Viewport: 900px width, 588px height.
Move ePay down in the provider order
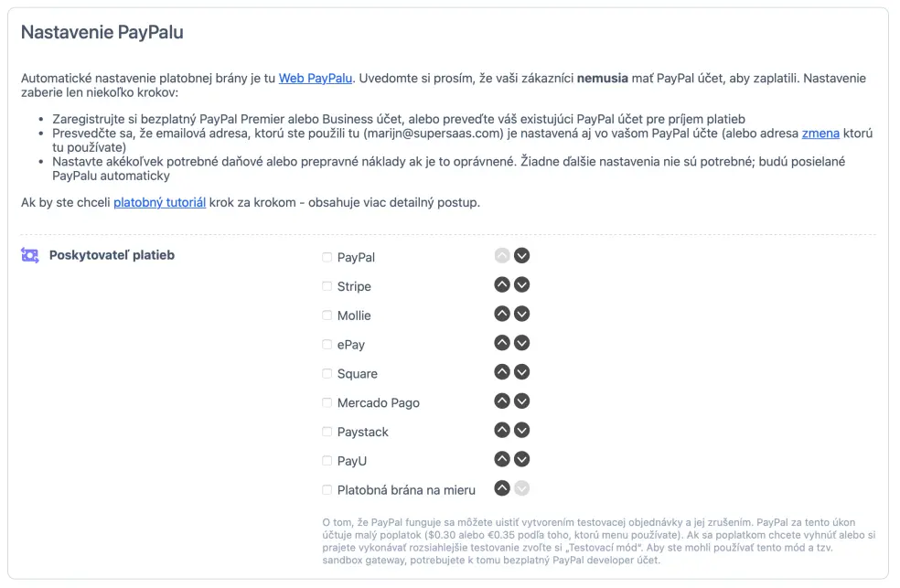point(521,343)
